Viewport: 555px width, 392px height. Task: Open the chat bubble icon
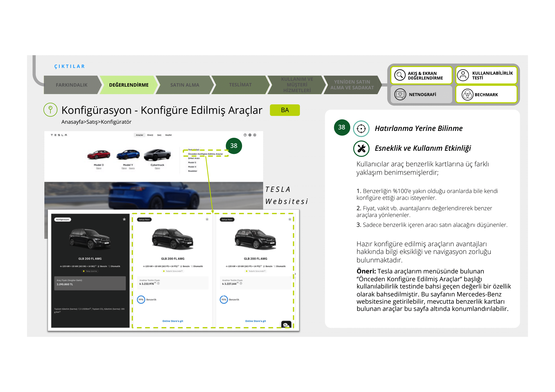pyautogui.click(x=286, y=325)
